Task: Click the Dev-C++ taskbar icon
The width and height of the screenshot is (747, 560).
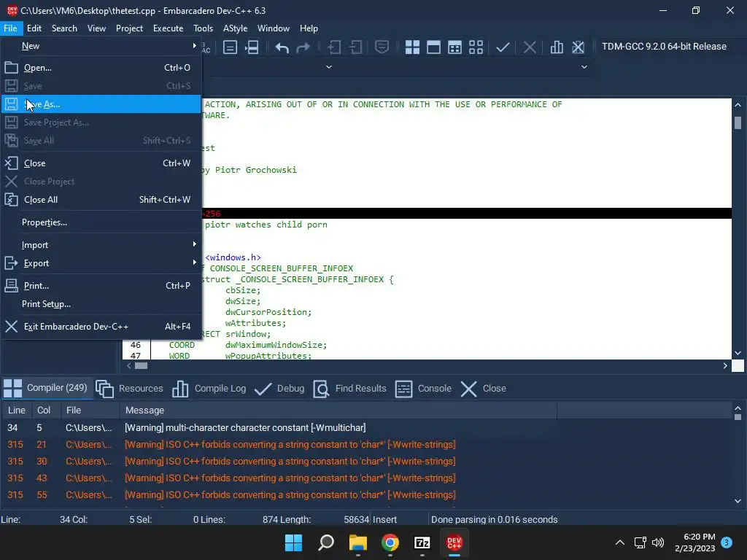Action: 454,542
